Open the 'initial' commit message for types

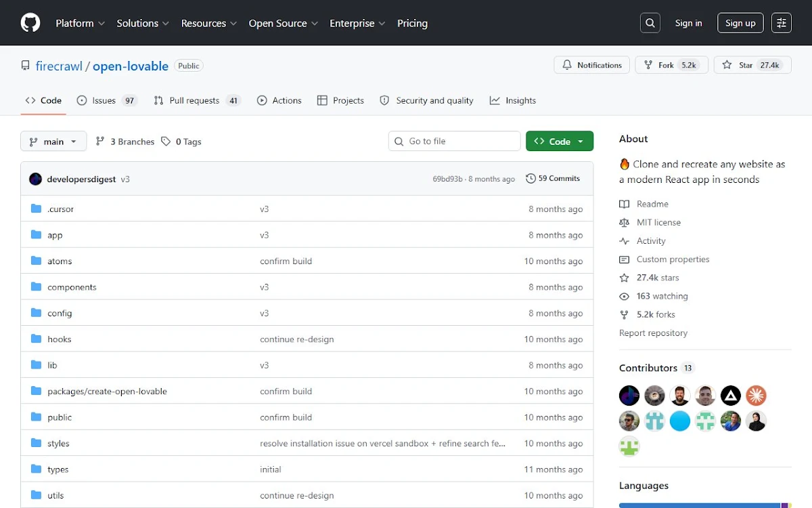(x=271, y=469)
